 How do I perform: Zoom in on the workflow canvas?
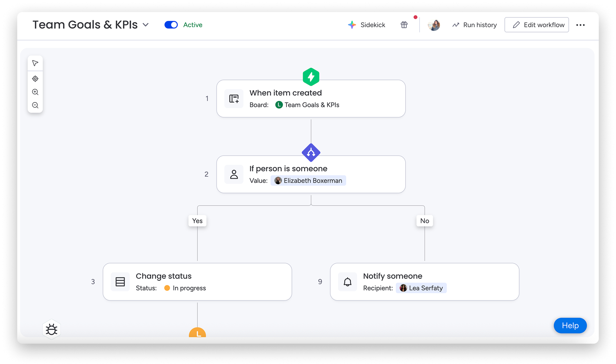click(35, 92)
